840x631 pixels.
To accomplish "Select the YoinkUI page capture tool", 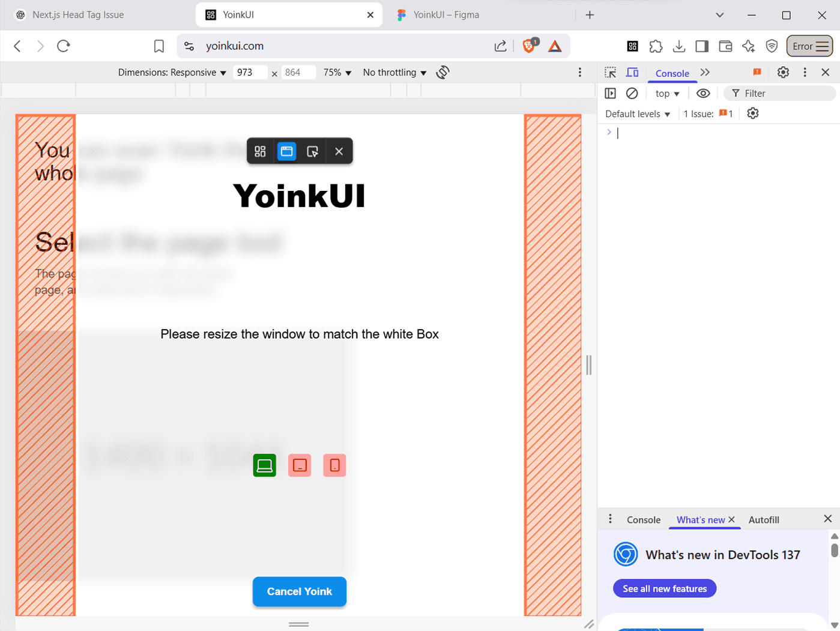I will (x=287, y=151).
